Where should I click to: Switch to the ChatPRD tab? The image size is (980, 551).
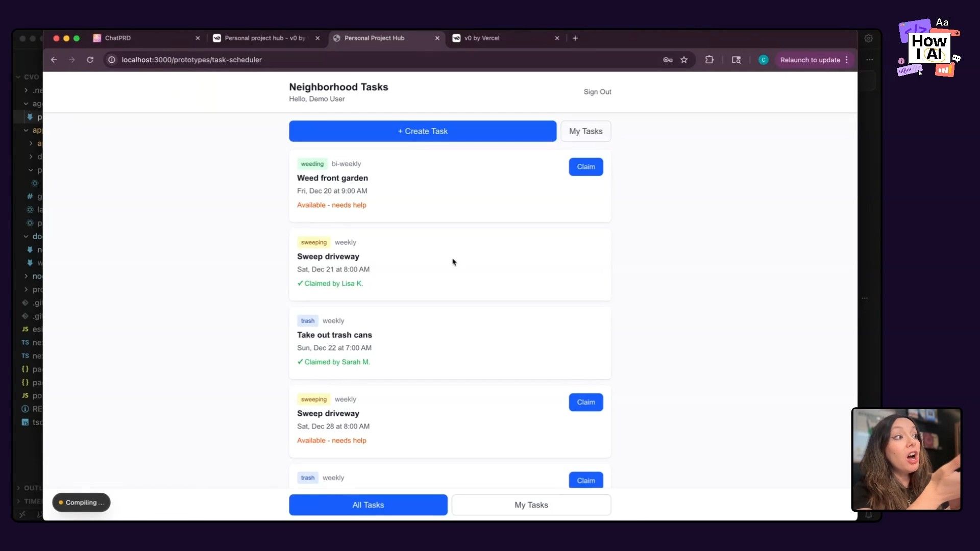point(146,38)
